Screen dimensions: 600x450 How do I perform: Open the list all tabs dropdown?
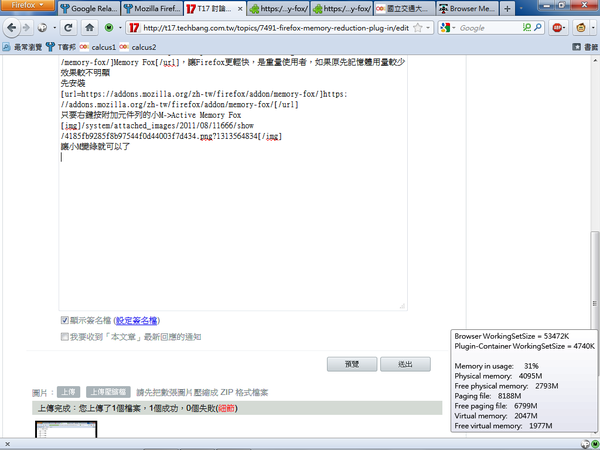click(x=521, y=8)
